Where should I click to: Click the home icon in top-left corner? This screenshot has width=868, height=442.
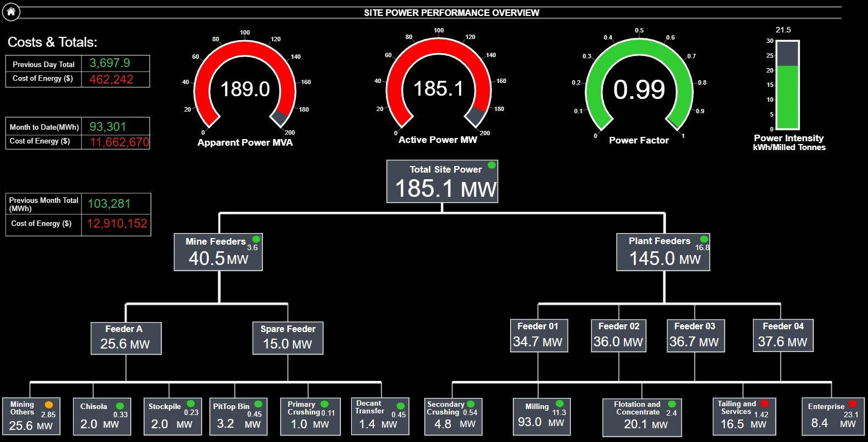(x=11, y=12)
